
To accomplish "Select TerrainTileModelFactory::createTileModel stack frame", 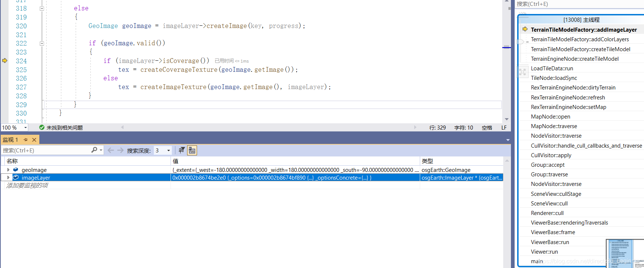I will coord(580,49).
